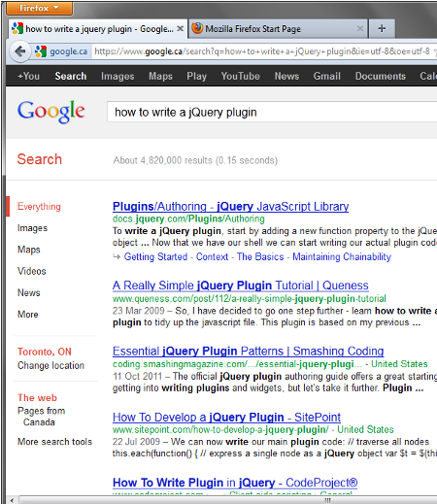437x504 pixels.
Task: Click the www.sitepoint.com result URL text
Action: click(220, 429)
